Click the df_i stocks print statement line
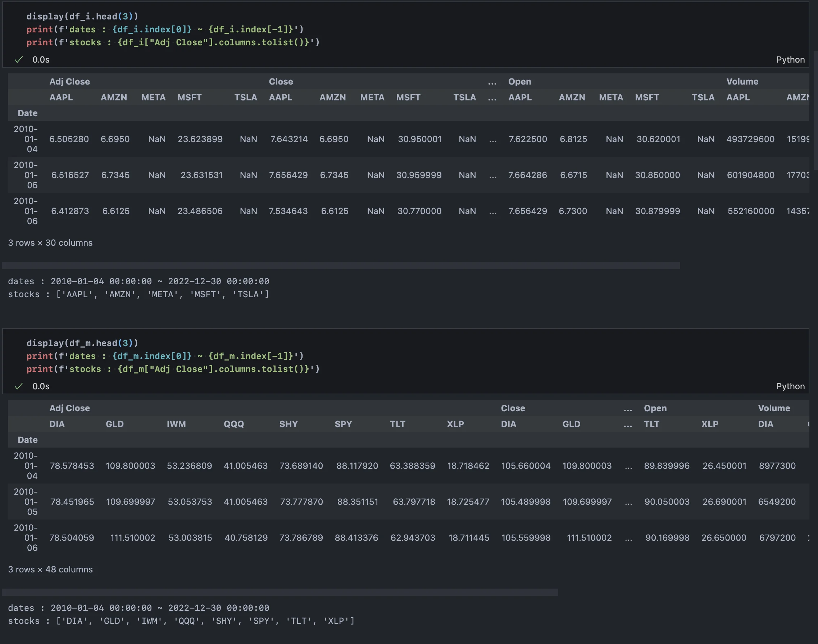818x644 pixels. (173, 42)
